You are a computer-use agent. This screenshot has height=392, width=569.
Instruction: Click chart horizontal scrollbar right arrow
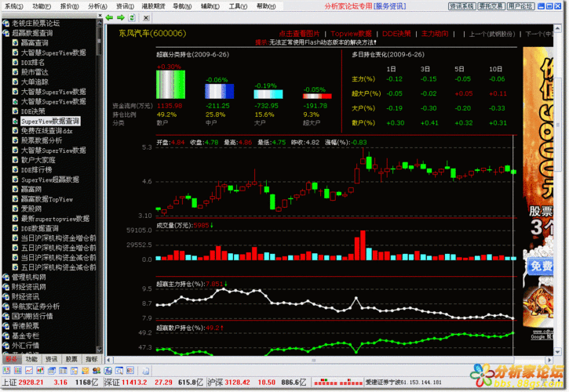pyautogui.click(x=549, y=360)
